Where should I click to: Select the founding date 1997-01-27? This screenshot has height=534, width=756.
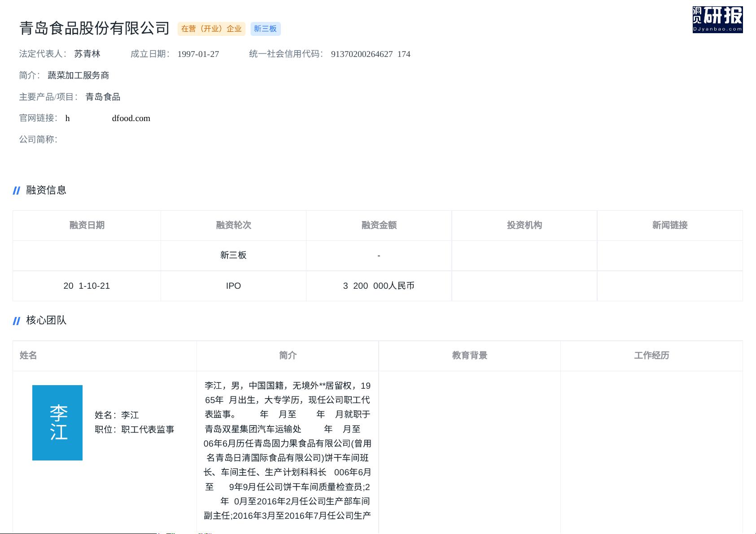click(198, 54)
